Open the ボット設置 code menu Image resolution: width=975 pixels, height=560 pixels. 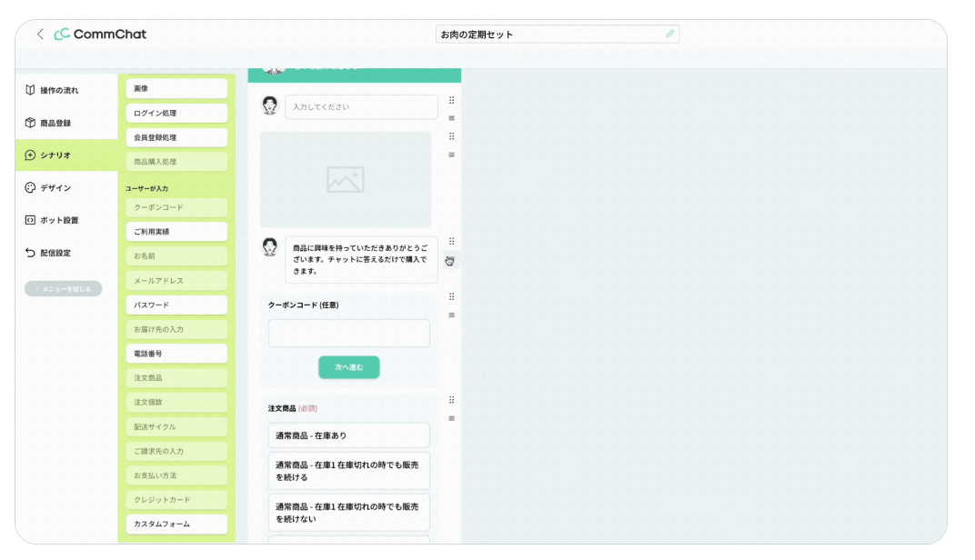point(58,220)
